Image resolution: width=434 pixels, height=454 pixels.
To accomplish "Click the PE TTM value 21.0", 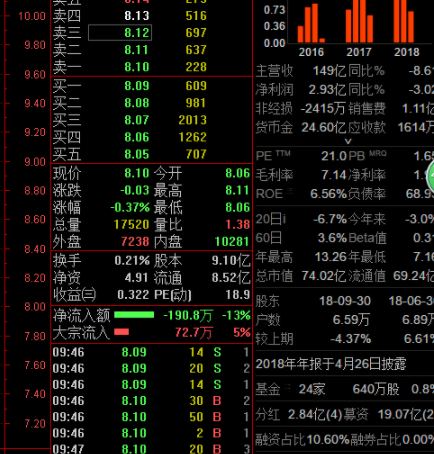I will [x=334, y=156].
